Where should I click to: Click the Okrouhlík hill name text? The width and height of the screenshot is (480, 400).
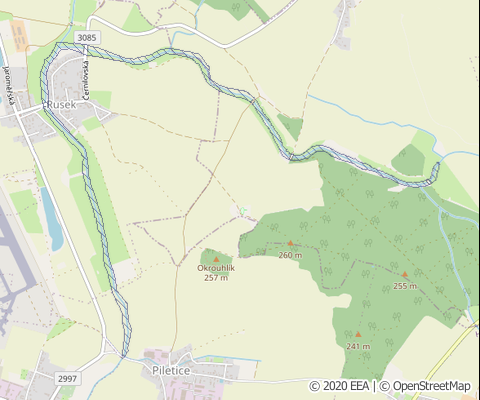(216, 268)
